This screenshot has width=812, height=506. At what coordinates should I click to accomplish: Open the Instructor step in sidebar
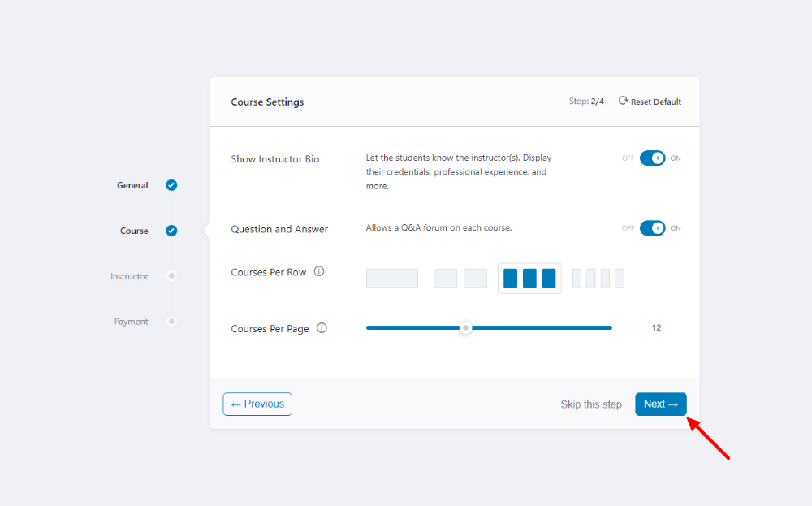pos(129,276)
